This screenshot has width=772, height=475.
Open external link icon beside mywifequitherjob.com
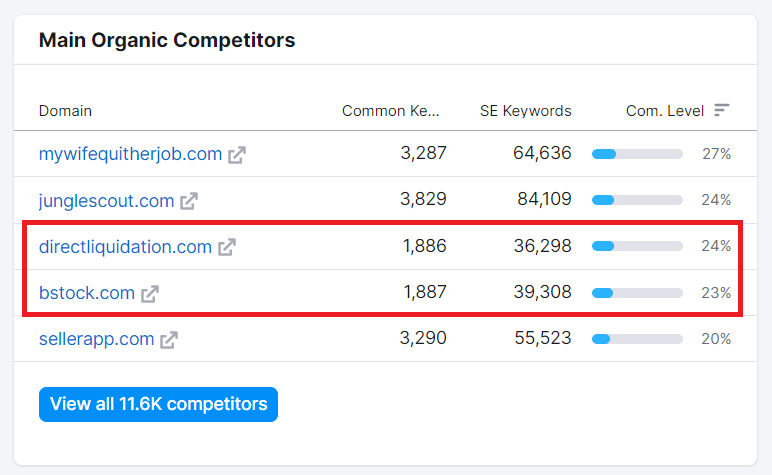(x=237, y=155)
